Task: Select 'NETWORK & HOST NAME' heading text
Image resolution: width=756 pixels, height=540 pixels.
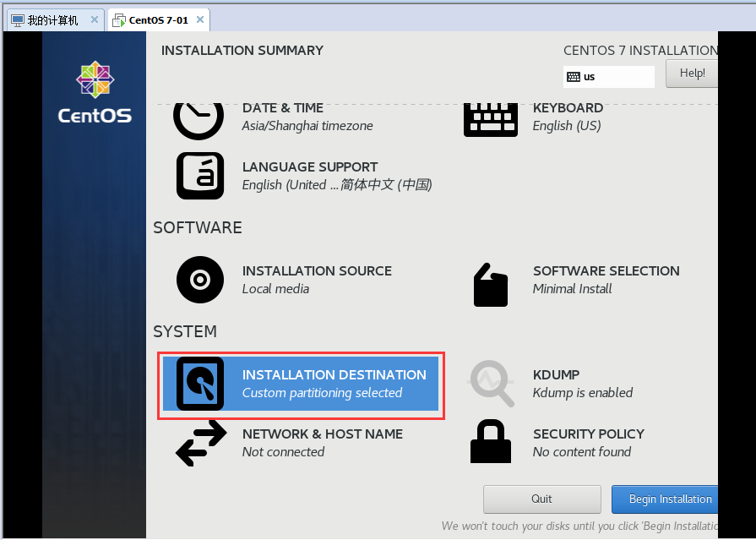Action: [323, 434]
